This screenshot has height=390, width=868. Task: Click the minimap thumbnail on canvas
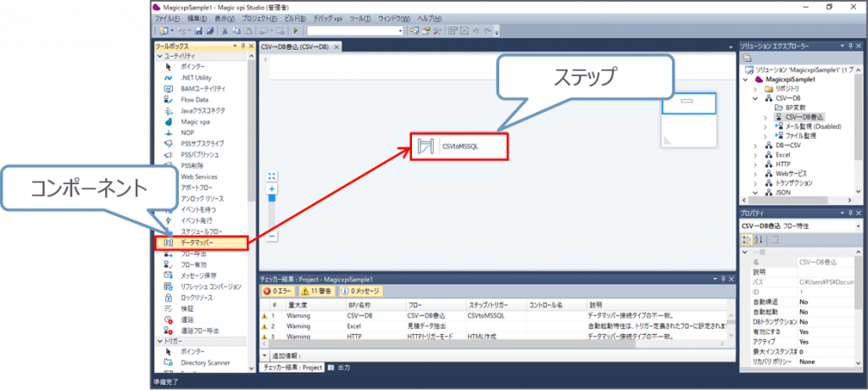[x=688, y=118]
